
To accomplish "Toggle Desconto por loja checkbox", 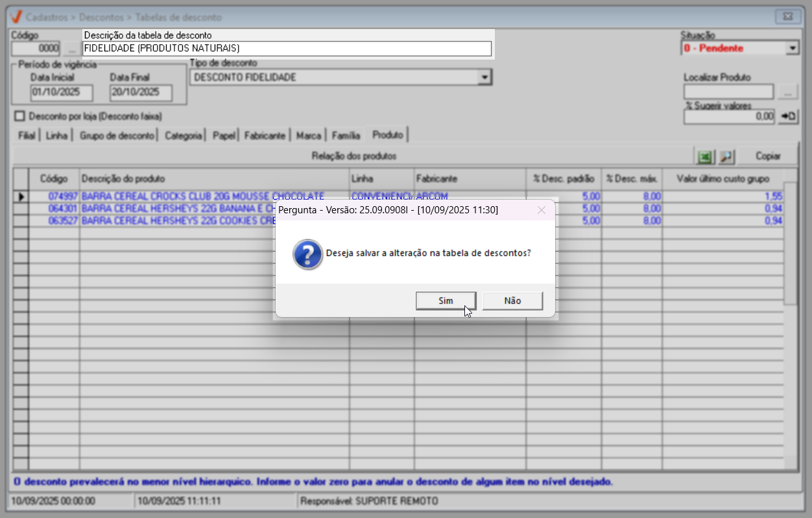I will (19, 116).
